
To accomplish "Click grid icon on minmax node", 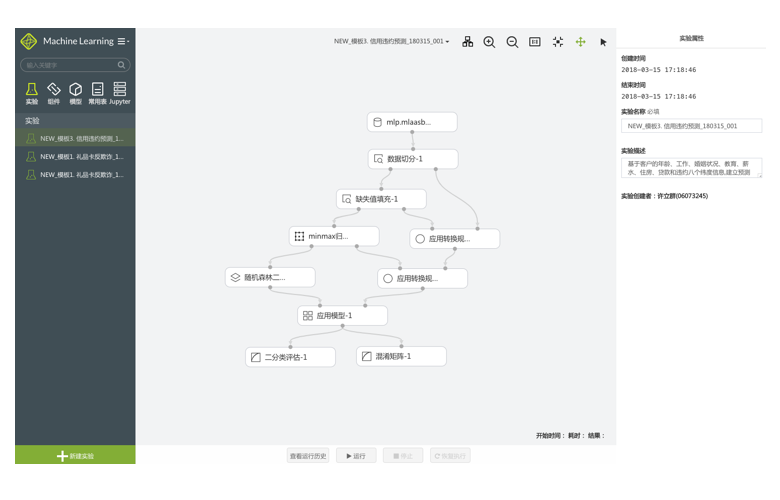I will 299,236.
